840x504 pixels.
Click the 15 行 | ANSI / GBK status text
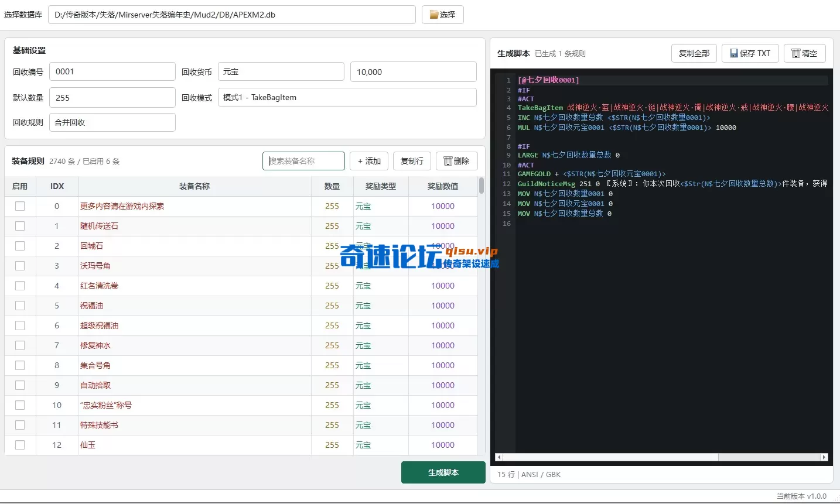(529, 474)
